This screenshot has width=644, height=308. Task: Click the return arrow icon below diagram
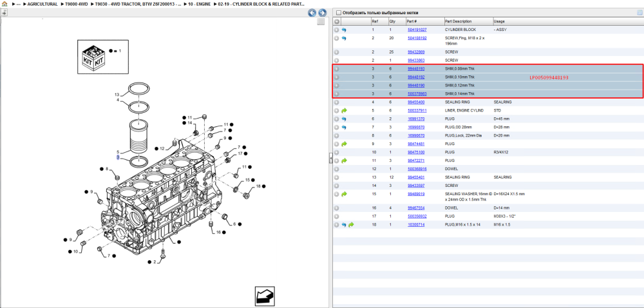pyautogui.click(x=265, y=296)
